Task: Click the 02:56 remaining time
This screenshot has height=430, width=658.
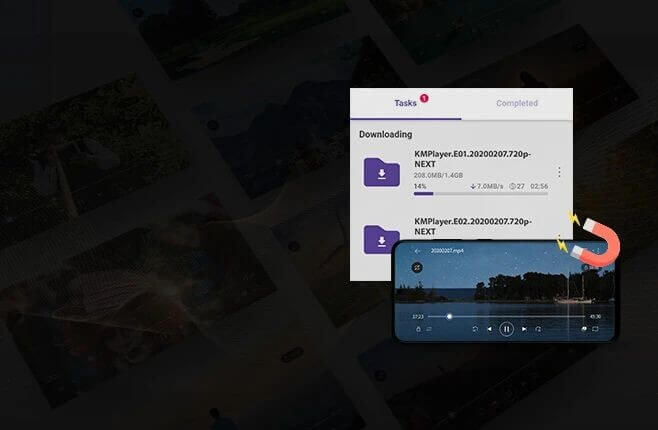Action: pyautogui.click(x=539, y=186)
